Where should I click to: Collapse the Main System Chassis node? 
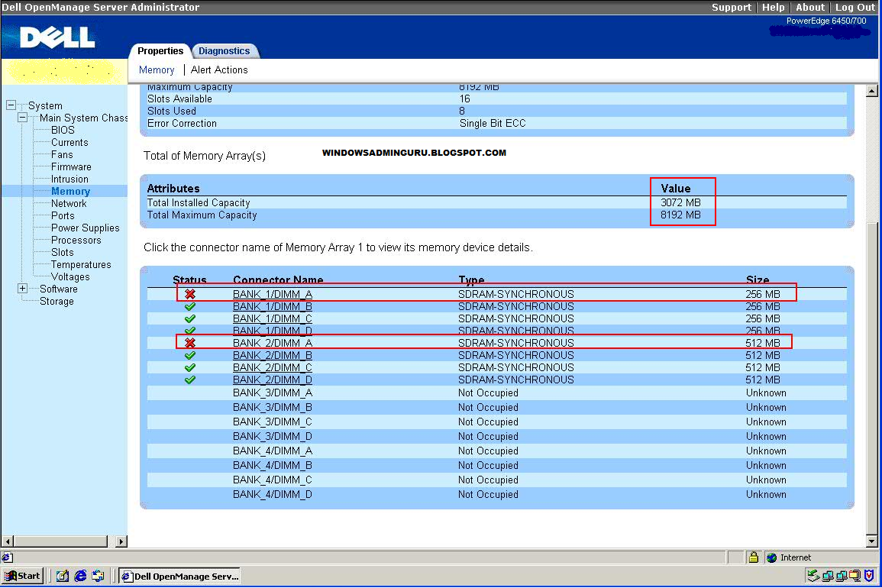pyautogui.click(x=21, y=118)
